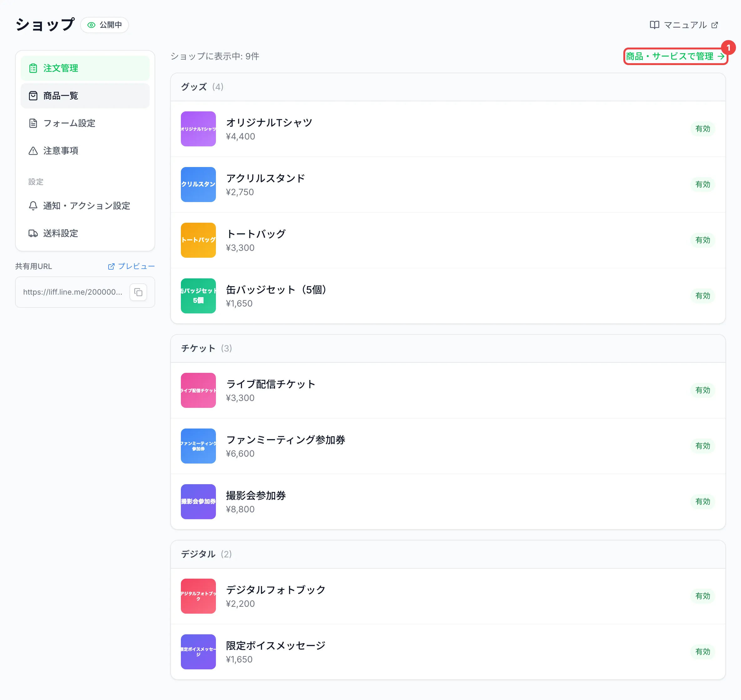Click the 公開中 status badge
This screenshot has width=741, height=700.
(105, 25)
